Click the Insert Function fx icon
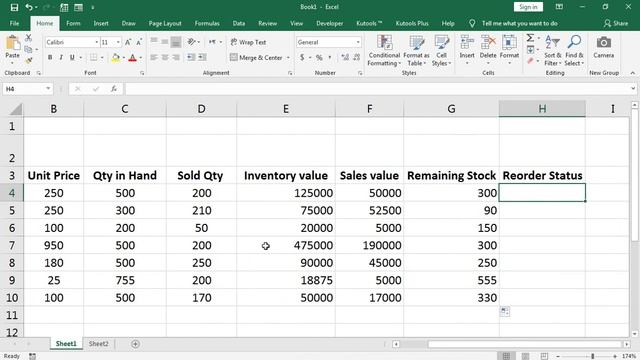 pos(114,89)
